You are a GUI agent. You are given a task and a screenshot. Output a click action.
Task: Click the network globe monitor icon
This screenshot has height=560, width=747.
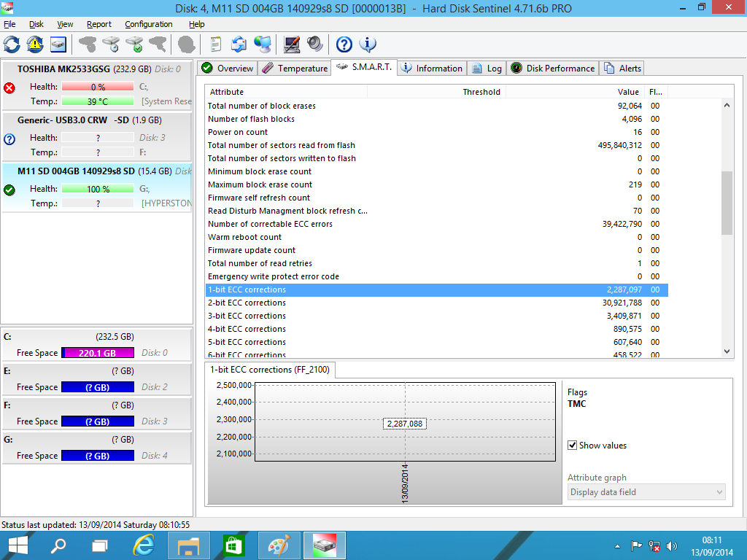point(262,44)
